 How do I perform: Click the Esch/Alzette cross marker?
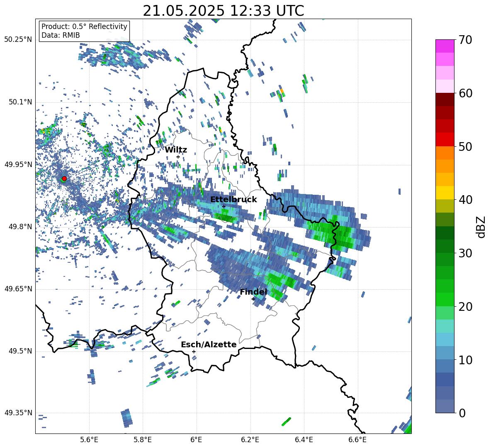coord(194,351)
